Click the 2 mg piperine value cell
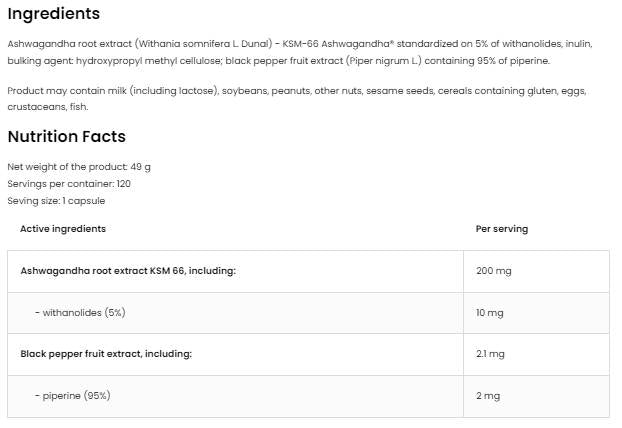This screenshot has width=622, height=428. click(x=487, y=396)
